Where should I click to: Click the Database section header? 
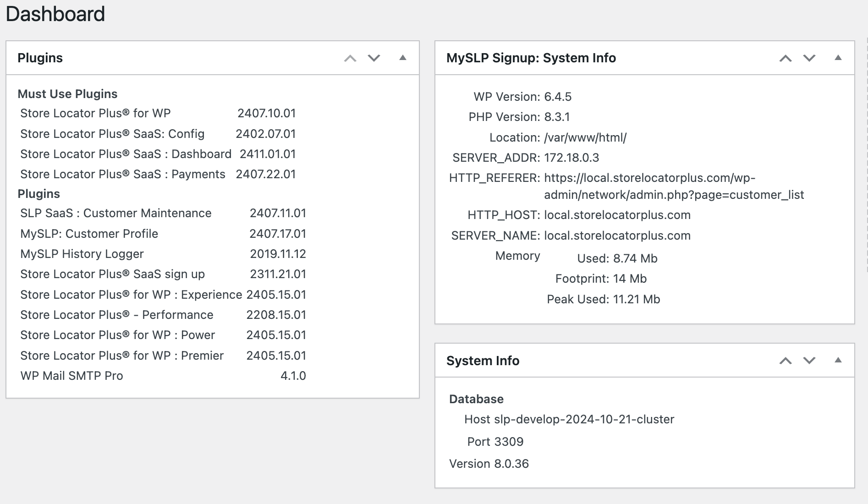(476, 399)
